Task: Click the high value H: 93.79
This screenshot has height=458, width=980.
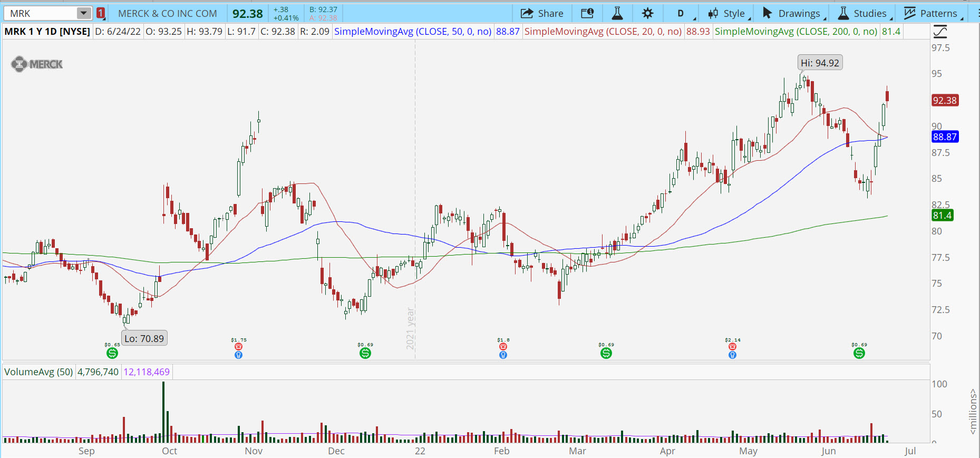Action: tap(205, 32)
